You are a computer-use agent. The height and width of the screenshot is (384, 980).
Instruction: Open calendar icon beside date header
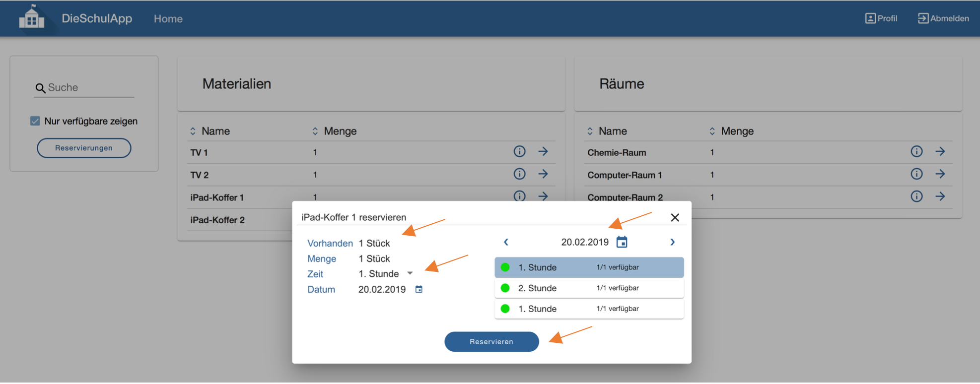click(x=622, y=242)
